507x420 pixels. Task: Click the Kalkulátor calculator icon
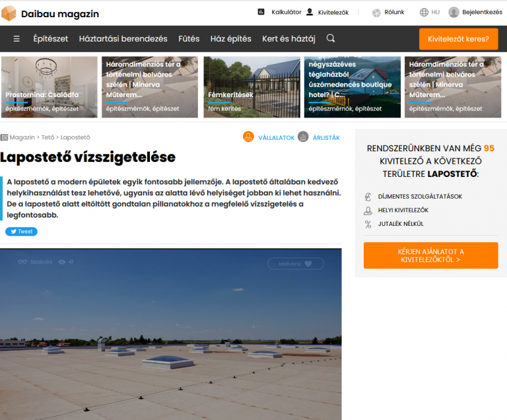tap(261, 12)
